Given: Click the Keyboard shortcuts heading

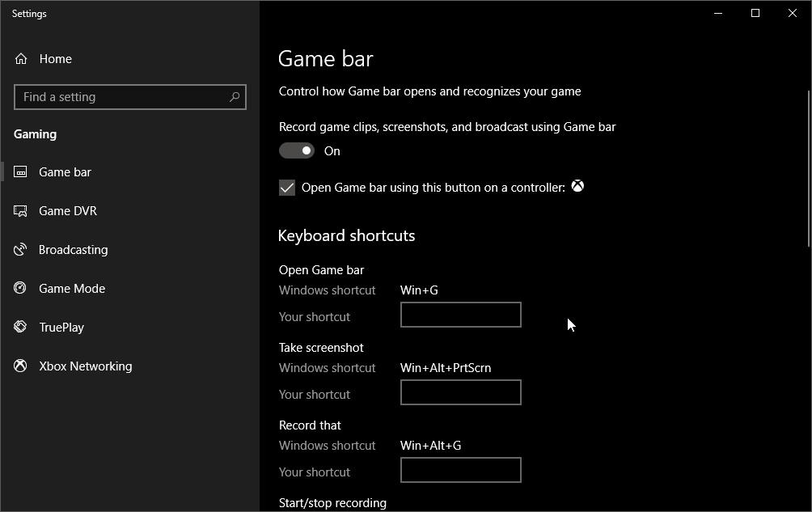Looking at the screenshot, I should click(x=346, y=235).
